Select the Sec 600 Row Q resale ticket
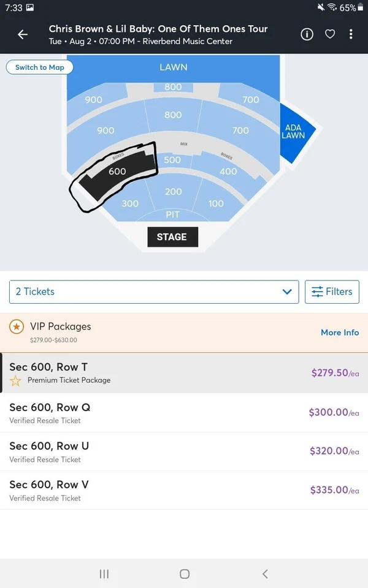368x588 pixels. [184, 413]
